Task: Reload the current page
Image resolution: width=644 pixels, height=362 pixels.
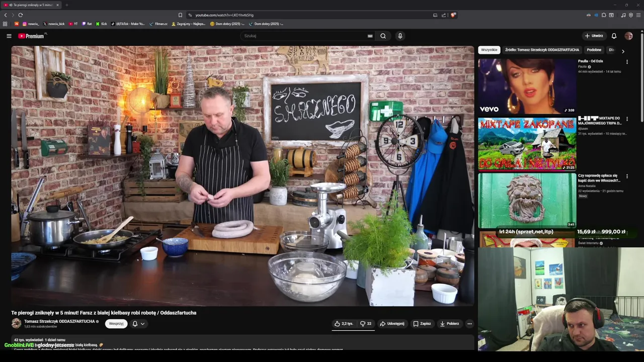Action: pos(20,15)
